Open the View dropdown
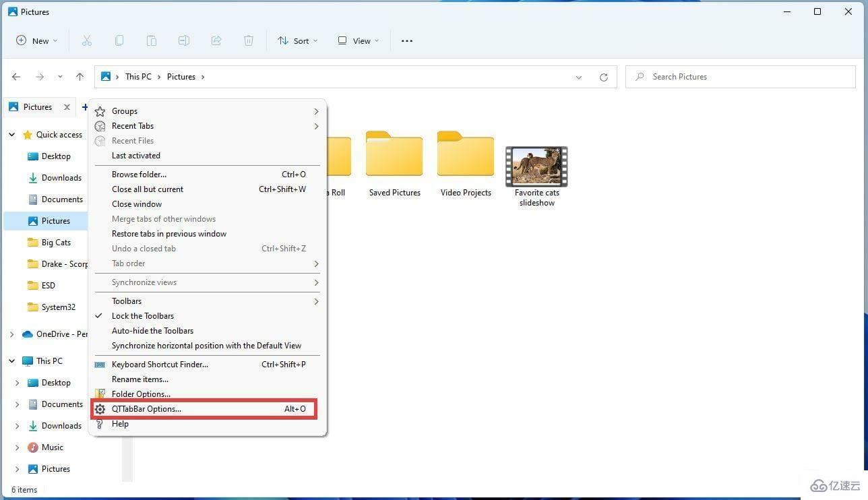Image resolution: width=868 pixels, height=500 pixels. coord(358,41)
